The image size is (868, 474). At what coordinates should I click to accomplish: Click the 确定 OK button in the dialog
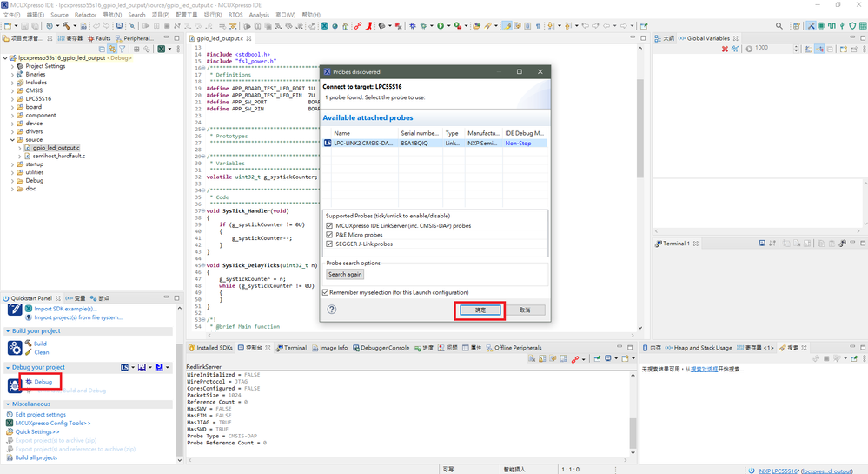pyautogui.click(x=480, y=310)
